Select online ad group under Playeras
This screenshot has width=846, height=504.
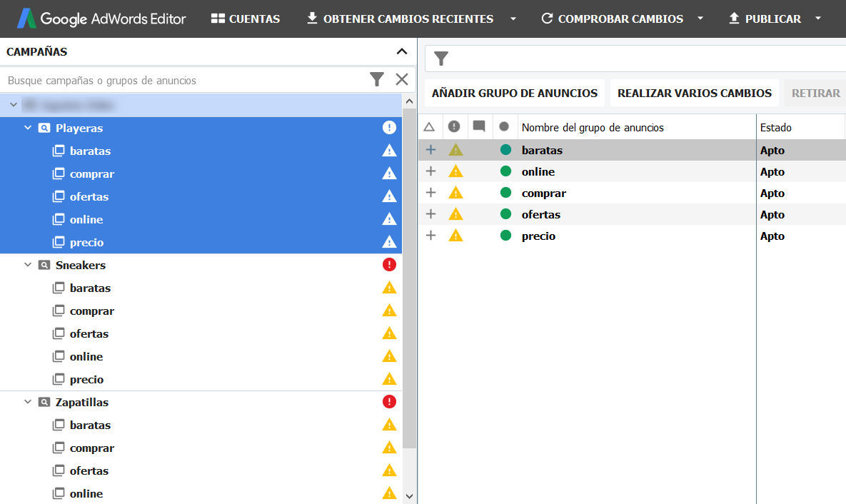point(86,220)
